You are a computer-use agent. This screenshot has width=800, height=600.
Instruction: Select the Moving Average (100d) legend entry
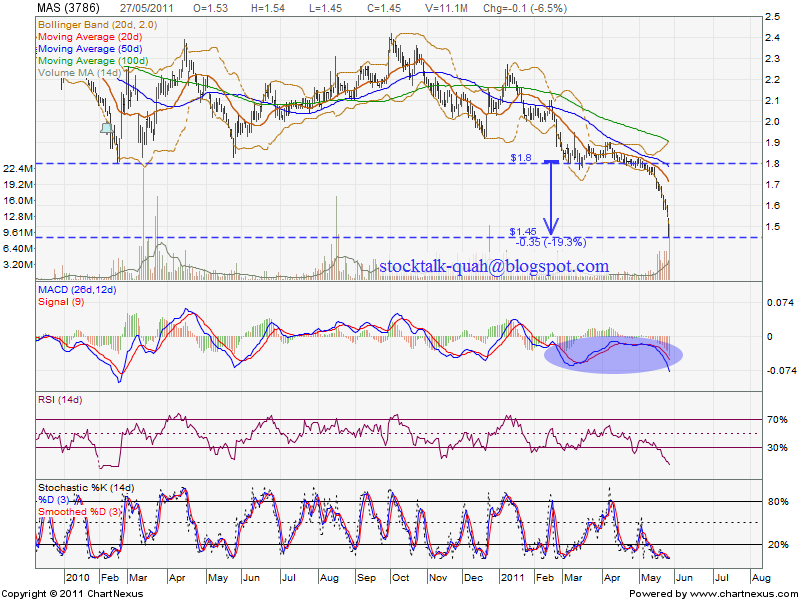point(93,61)
